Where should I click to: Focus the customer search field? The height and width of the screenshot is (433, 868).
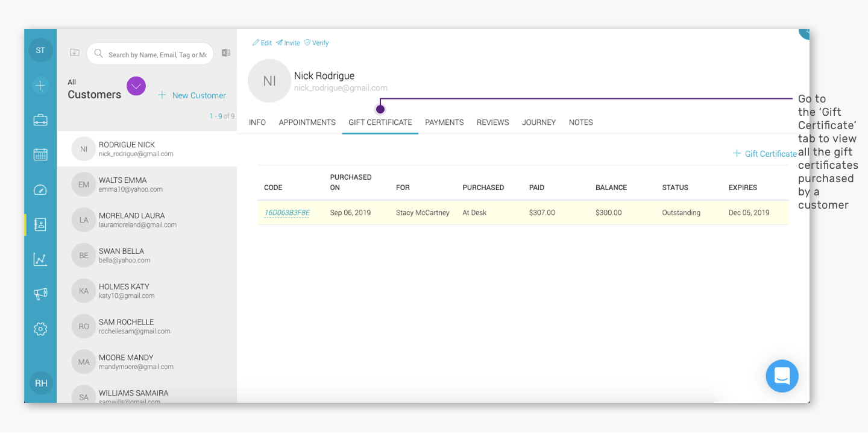tap(150, 54)
